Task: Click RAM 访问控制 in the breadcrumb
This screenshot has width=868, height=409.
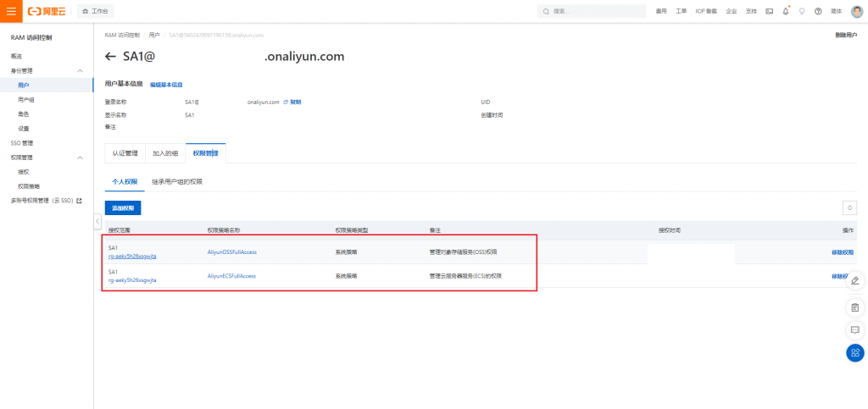Action: (x=122, y=35)
